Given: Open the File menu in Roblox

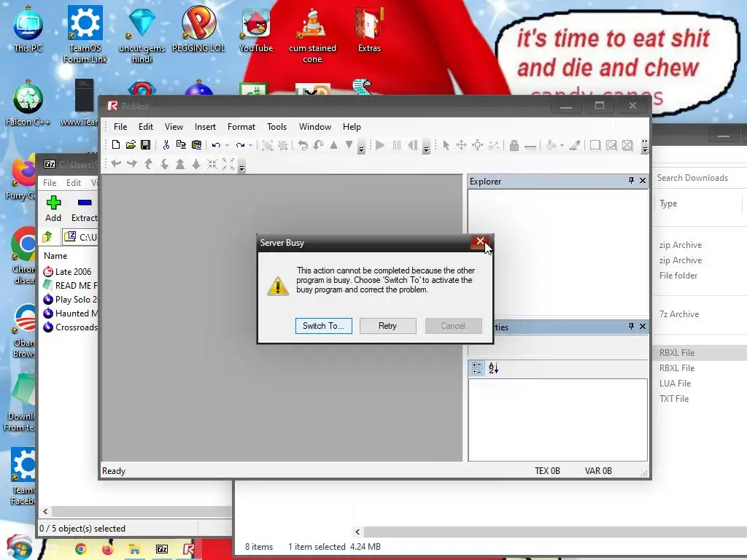Looking at the screenshot, I should pyautogui.click(x=120, y=127).
